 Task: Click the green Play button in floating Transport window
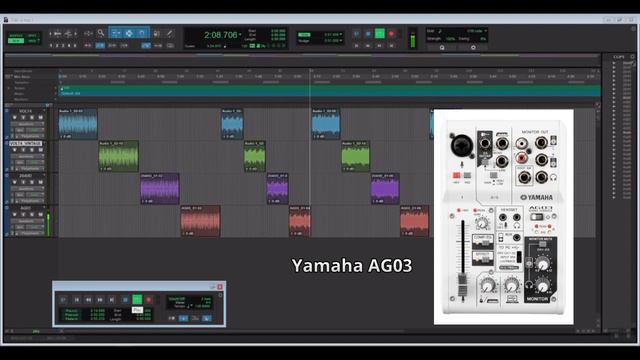(x=137, y=300)
